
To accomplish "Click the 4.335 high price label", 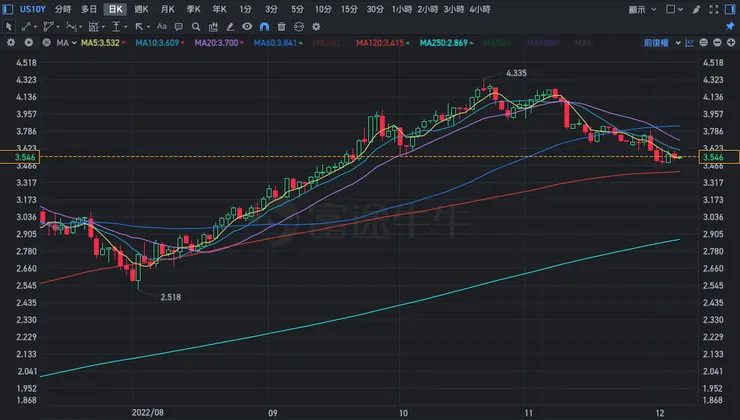I will click(x=516, y=73).
